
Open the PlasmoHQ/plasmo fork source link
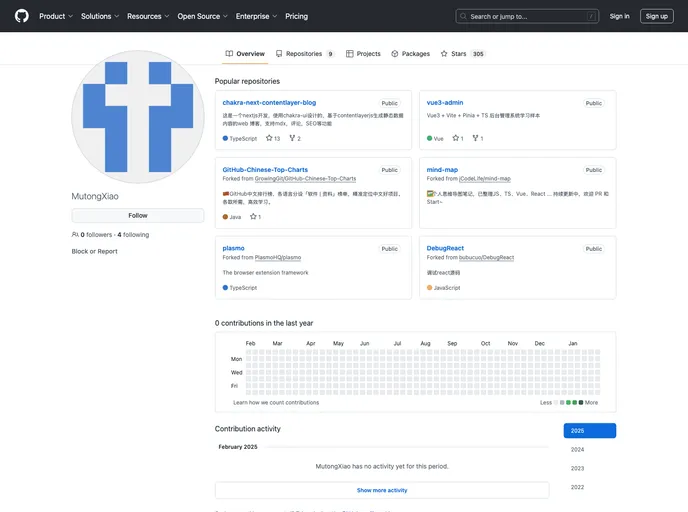[x=278, y=258]
